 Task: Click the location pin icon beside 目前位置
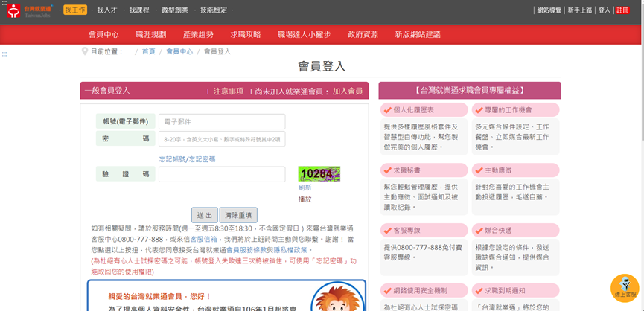[x=85, y=51]
